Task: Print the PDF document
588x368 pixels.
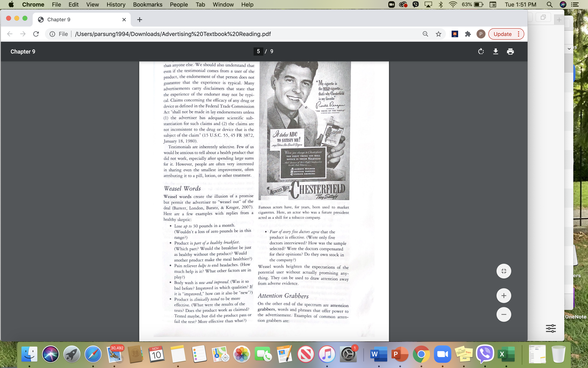Action: [x=510, y=51]
